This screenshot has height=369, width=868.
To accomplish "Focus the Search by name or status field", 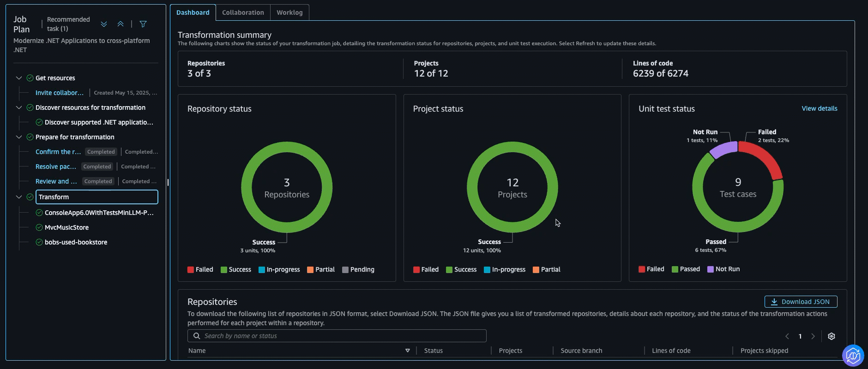I will point(337,336).
